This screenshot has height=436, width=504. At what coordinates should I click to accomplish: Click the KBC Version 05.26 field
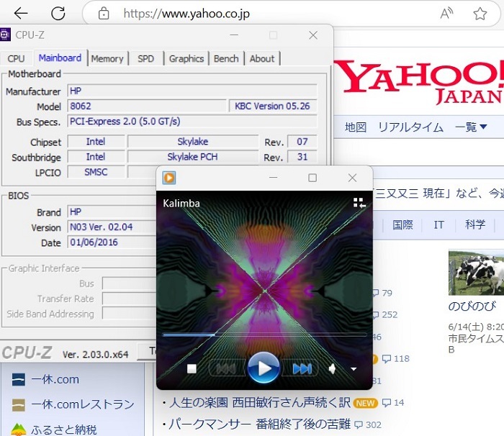pos(273,106)
